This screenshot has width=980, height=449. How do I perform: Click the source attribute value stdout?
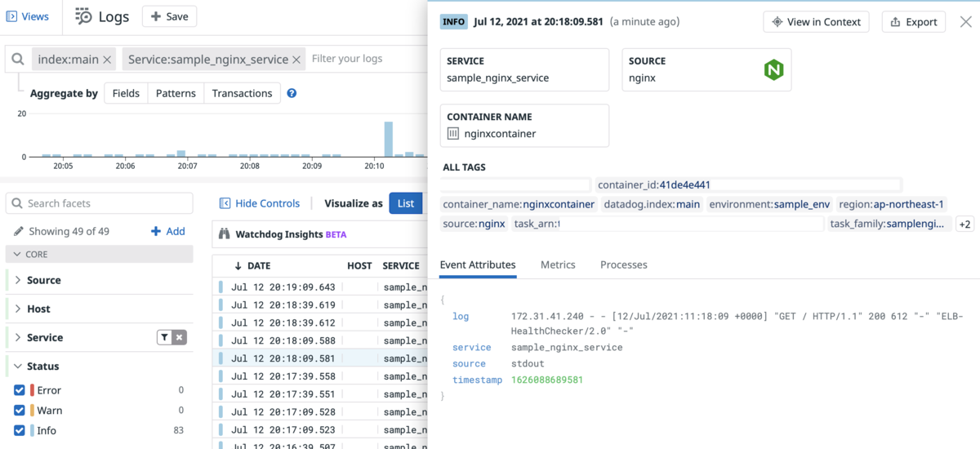point(528,364)
